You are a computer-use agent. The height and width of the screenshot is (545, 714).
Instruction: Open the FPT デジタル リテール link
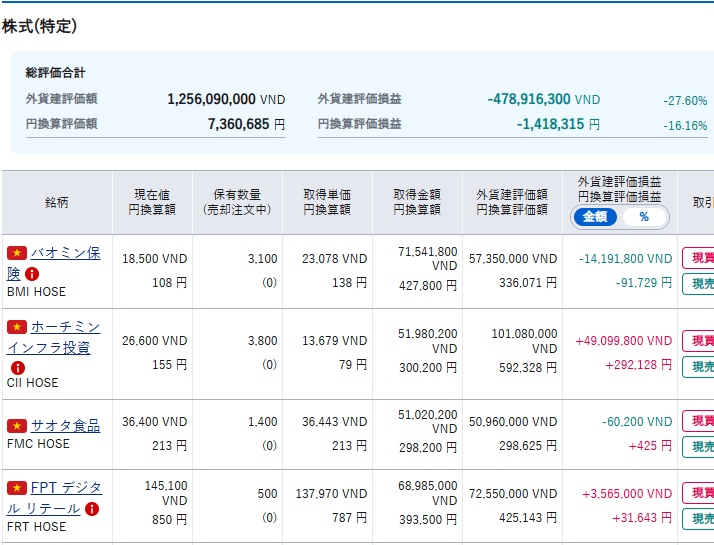coord(66,488)
